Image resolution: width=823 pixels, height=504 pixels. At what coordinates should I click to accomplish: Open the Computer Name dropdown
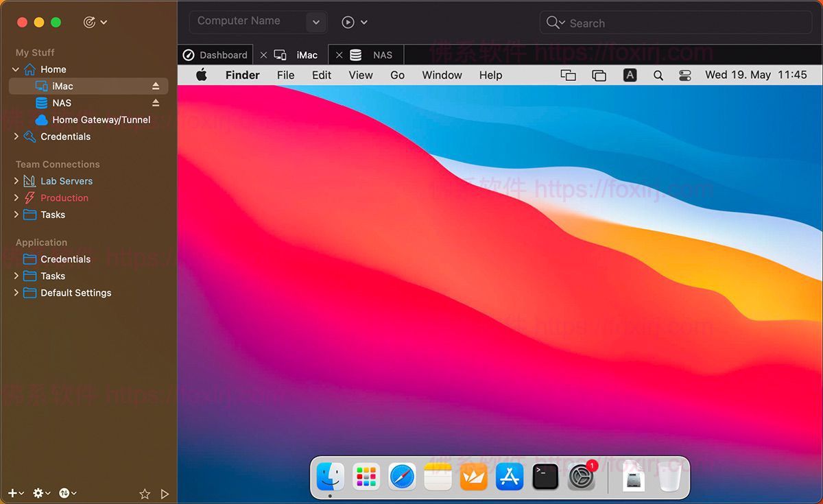click(x=316, y=21)
